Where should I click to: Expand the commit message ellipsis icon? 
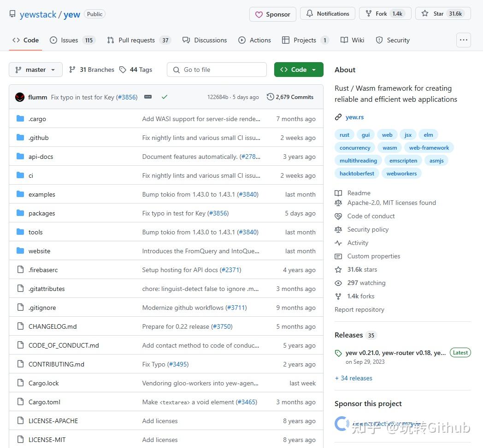(147, 97)
